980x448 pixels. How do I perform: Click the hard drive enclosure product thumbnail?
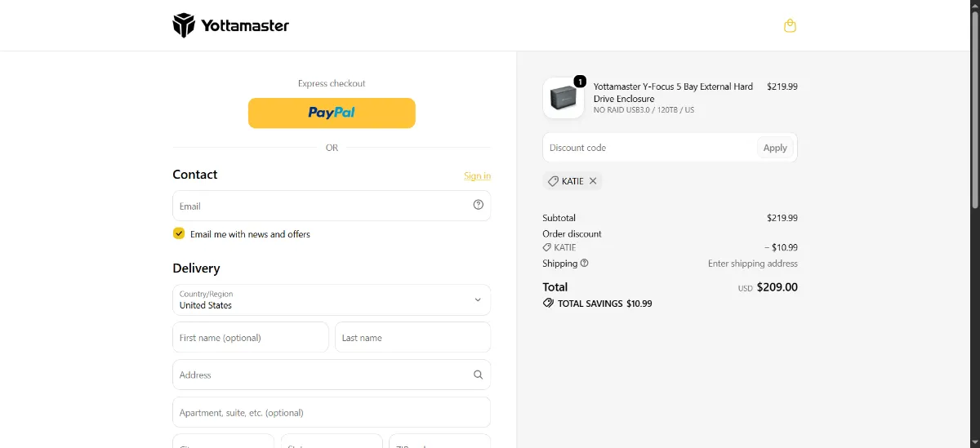pos(563,98)
